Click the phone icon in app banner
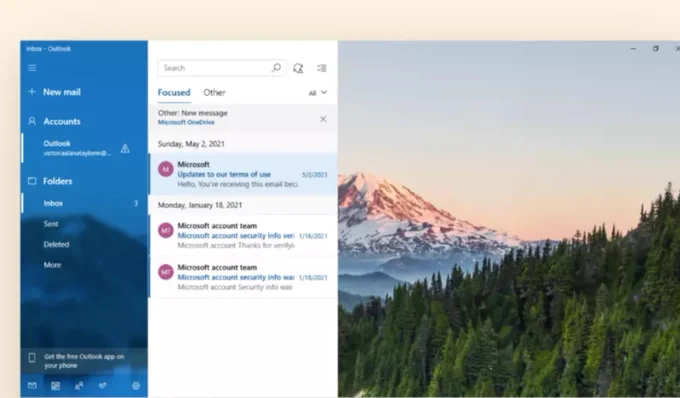The width and height of the screenshot is (680, 398). 32,358
